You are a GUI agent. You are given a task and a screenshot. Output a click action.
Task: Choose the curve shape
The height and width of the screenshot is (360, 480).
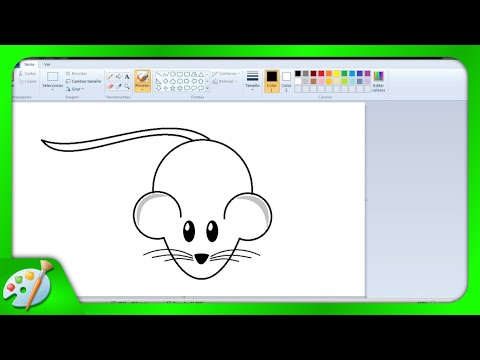pyautogui.click(x=166, y=74)
